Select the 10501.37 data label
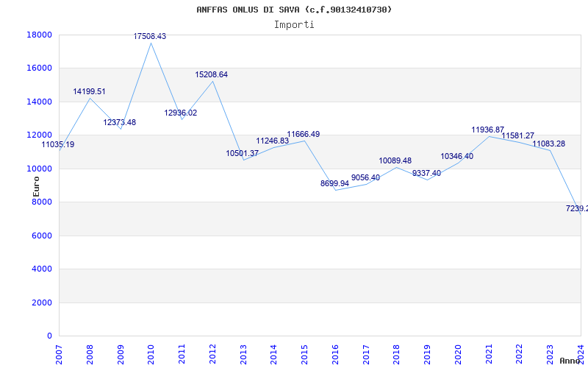588x368 pixels. pyautogui.click(x=243, y=154)
